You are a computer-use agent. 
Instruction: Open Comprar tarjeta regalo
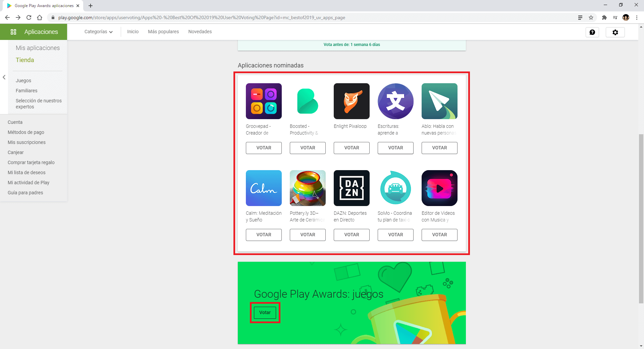click(x=31, y=162)
